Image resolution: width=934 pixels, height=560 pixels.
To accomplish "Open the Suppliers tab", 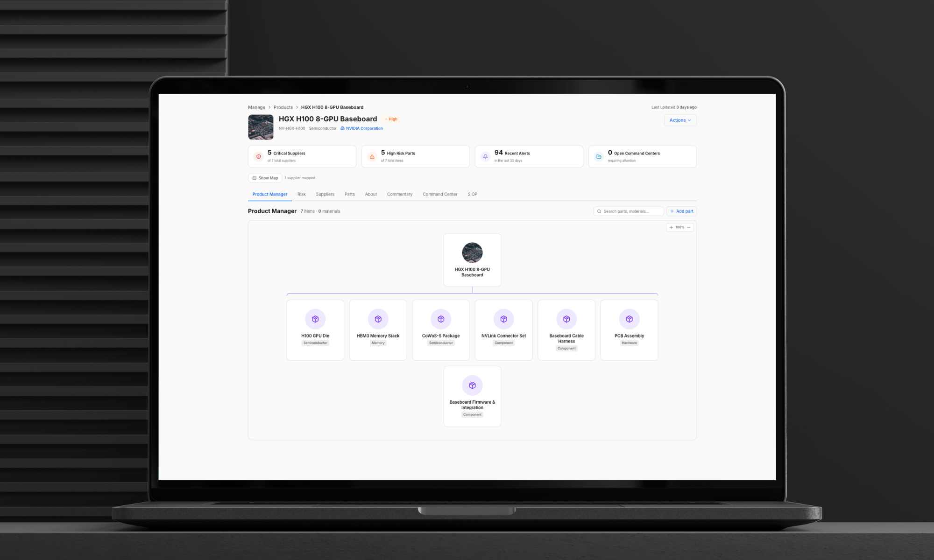I will point(325,194).
